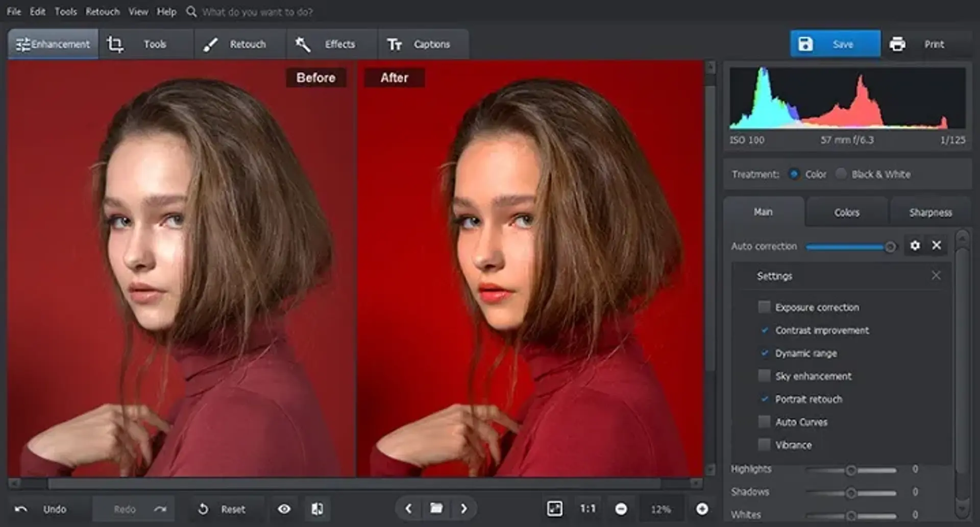Click the search magnifier icon
This screenshot has width=980, height=527.
click(x=191, y=11)
